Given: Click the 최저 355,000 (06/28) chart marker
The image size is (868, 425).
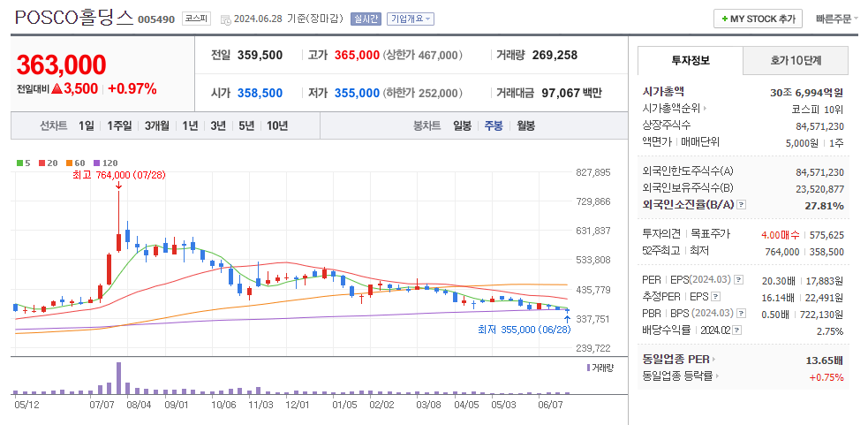Looking at the screenshot, I should click(x=525, y=330).
